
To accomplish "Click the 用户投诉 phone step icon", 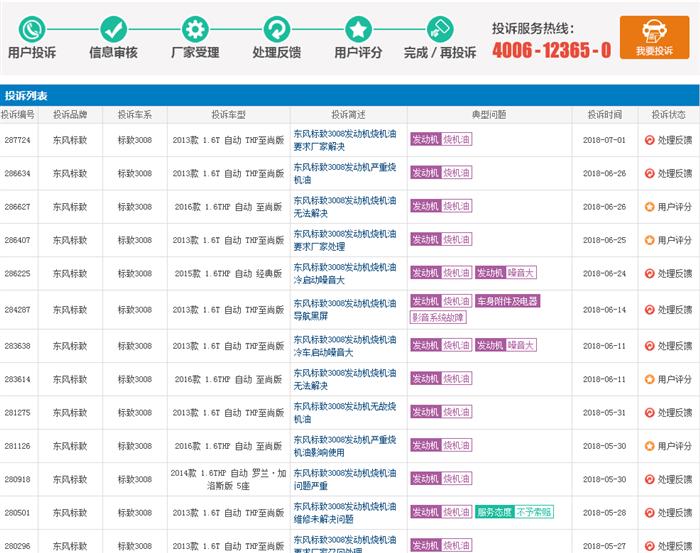I will tap(32, 29).
